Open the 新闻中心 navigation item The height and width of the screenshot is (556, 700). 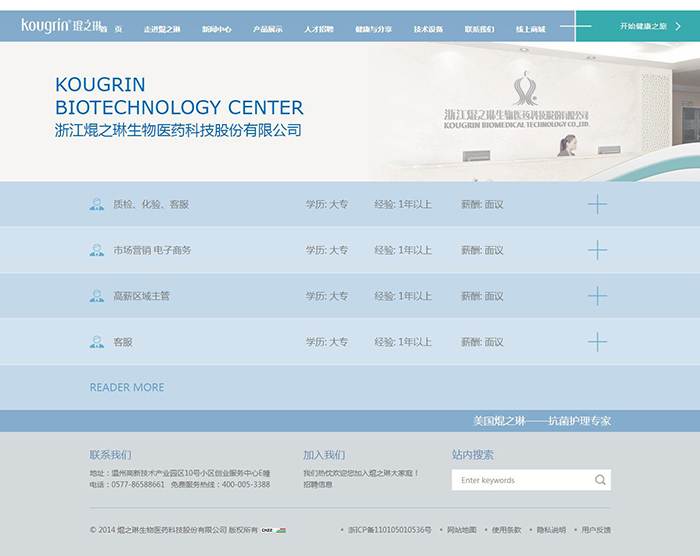(x=217, y=29)
